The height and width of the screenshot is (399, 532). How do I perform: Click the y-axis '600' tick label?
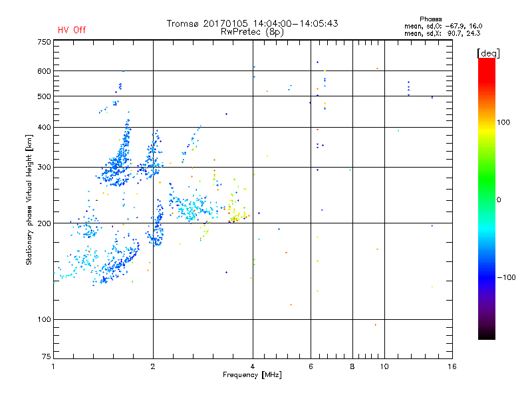coord(45,71)
